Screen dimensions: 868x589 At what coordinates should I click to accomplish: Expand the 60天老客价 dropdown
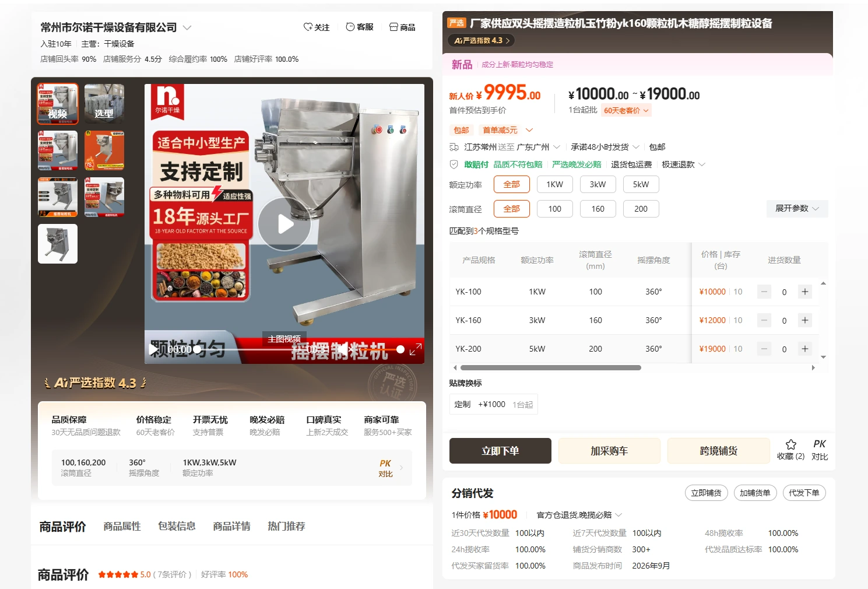coord(627,110)
